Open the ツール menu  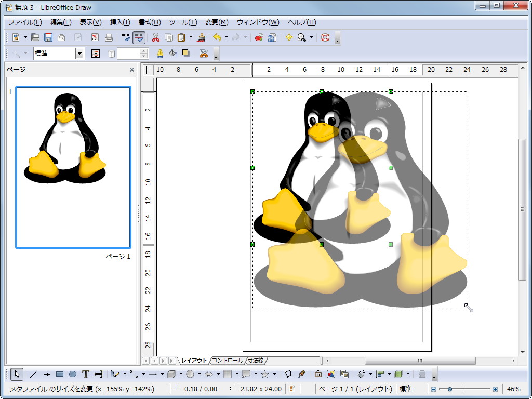(183, 22)
